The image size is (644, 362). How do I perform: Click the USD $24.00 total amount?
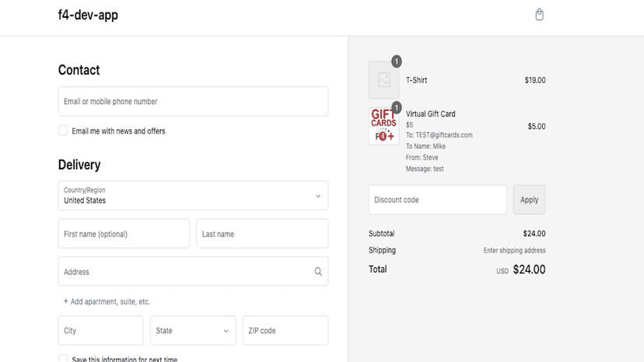[x=521, y=270]
